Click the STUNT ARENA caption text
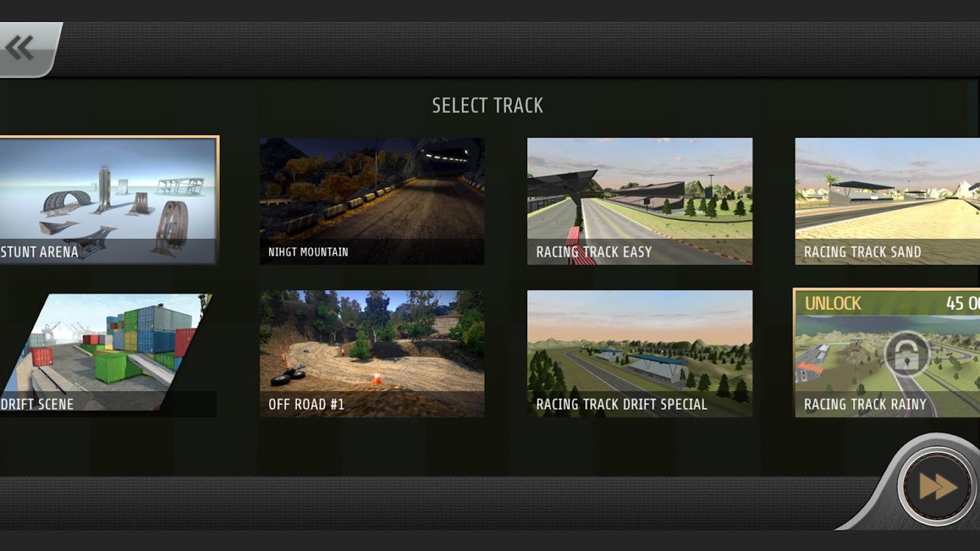Viewport: 980px width, 551px height. (39, 252)
